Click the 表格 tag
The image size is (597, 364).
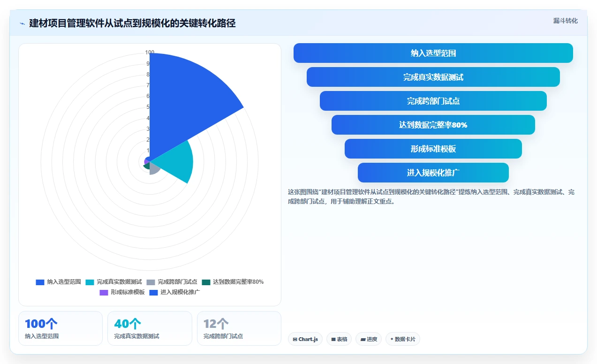pyautogui.click(x=339, y=339)
